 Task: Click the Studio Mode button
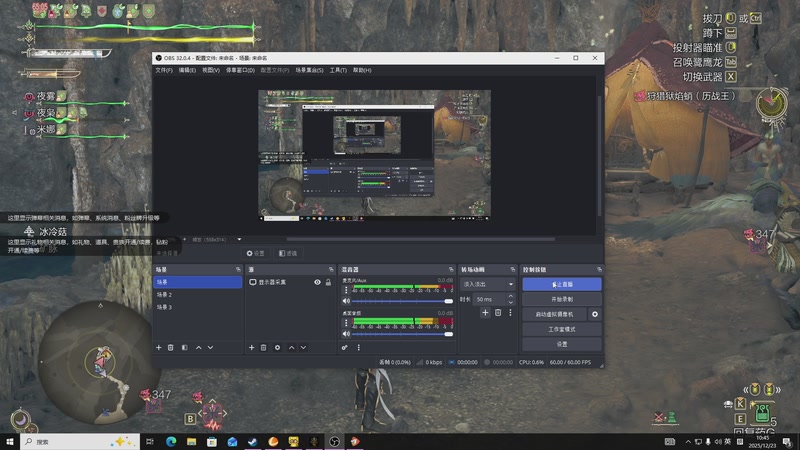point(562,329)
